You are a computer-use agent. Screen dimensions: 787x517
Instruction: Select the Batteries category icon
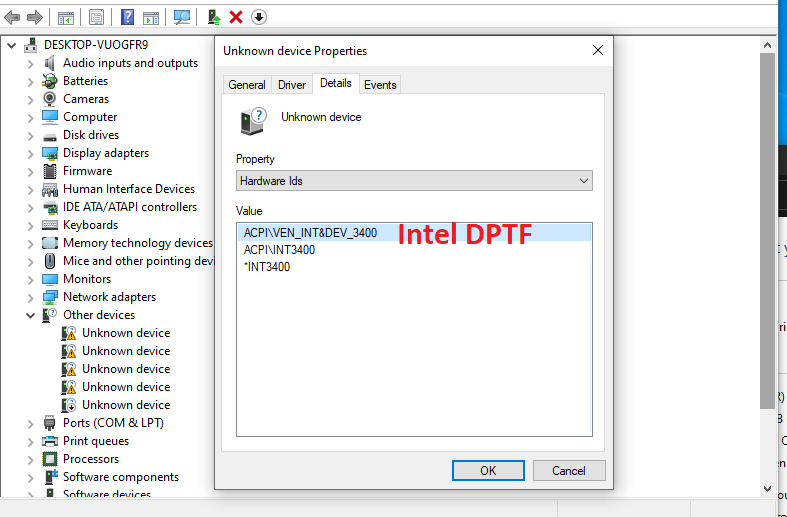pos(50,81)
